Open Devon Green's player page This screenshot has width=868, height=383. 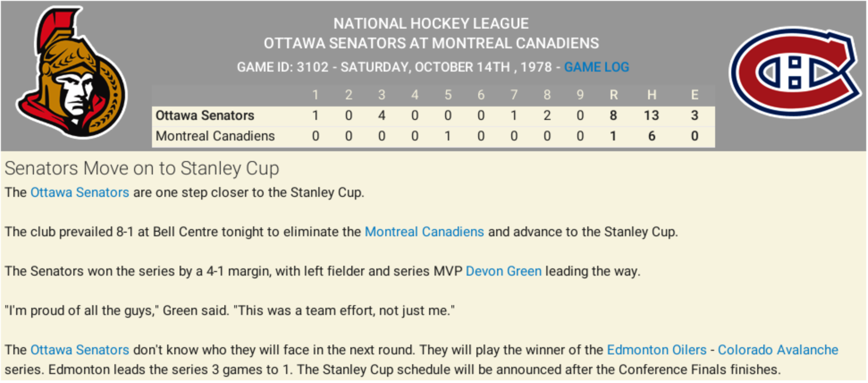tap(503, 271)
